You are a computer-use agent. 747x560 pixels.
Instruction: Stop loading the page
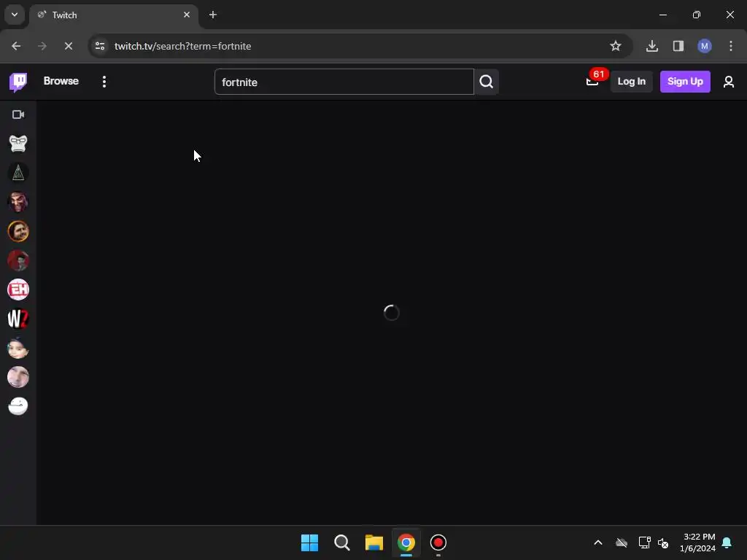click(68, 46)
